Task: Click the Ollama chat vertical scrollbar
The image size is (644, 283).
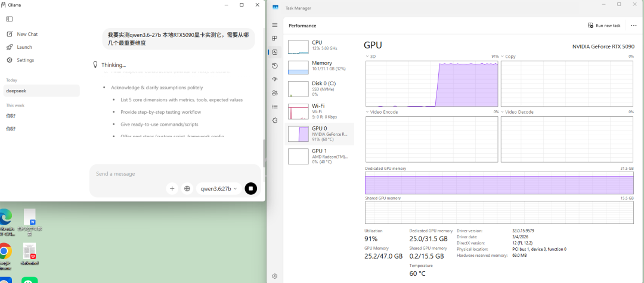Action: [x=264, y=152]
